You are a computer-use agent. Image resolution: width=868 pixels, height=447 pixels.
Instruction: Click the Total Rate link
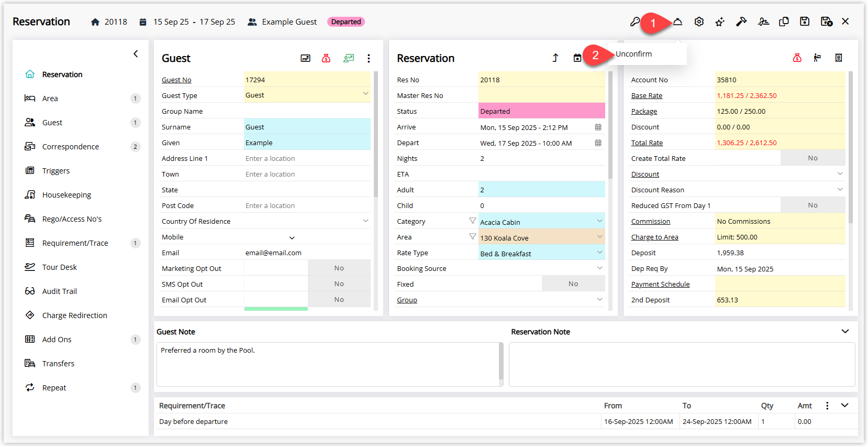[647, 143]
